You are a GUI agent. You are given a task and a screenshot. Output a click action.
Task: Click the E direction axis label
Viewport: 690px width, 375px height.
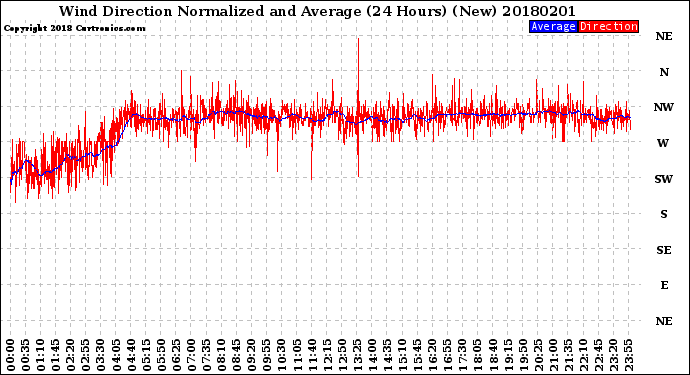[664, 285]
